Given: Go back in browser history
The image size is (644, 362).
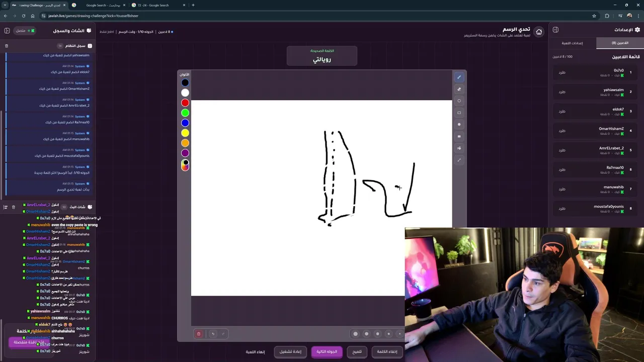Looking at the screenshot, I should point(6,16).
